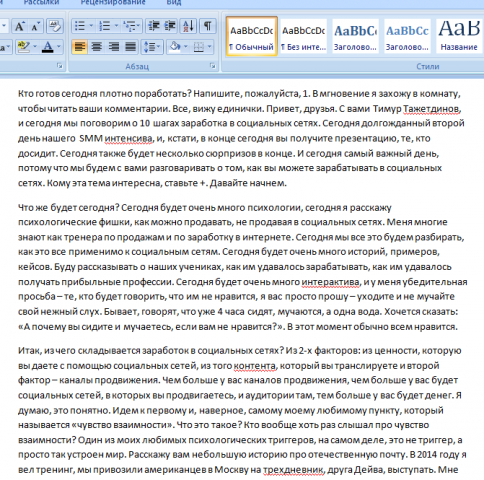484x480 pixels.
Task: Open the shading color dropdown arrow
Action: (x=186, y=47)
